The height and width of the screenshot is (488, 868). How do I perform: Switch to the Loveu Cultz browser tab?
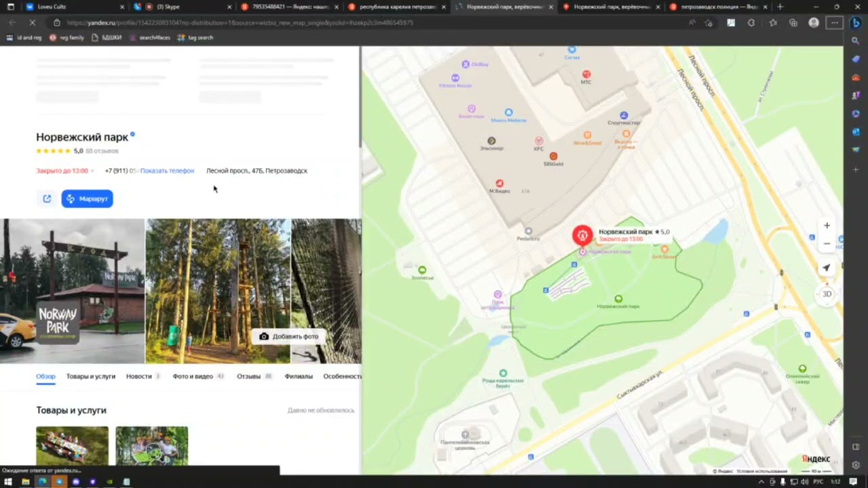pyautogui.click(x=75, y=7)
